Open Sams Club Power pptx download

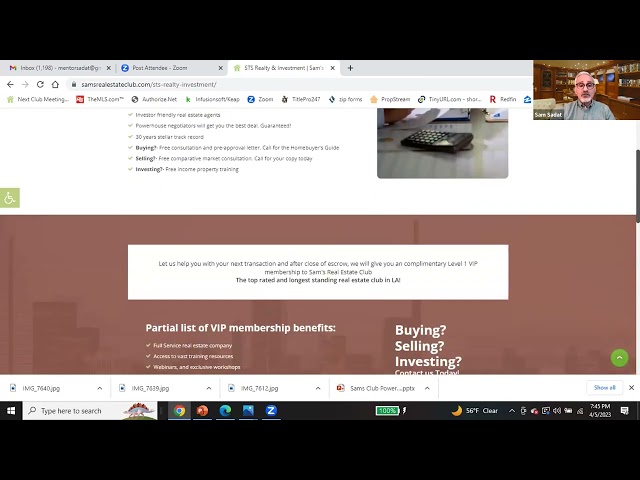pos(376,388)
